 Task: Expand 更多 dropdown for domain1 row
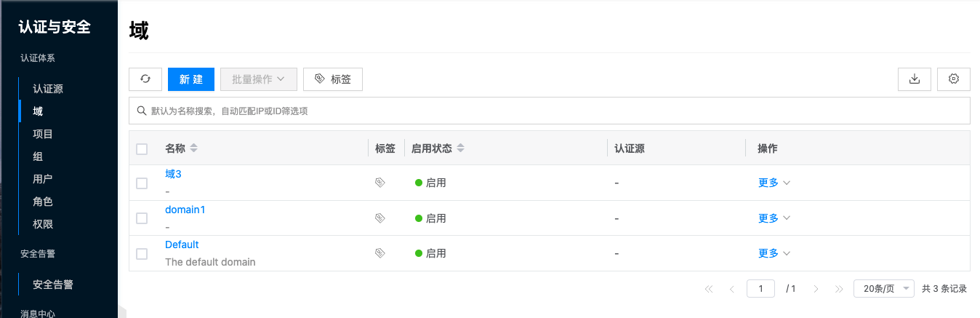(x=774, y=218)
